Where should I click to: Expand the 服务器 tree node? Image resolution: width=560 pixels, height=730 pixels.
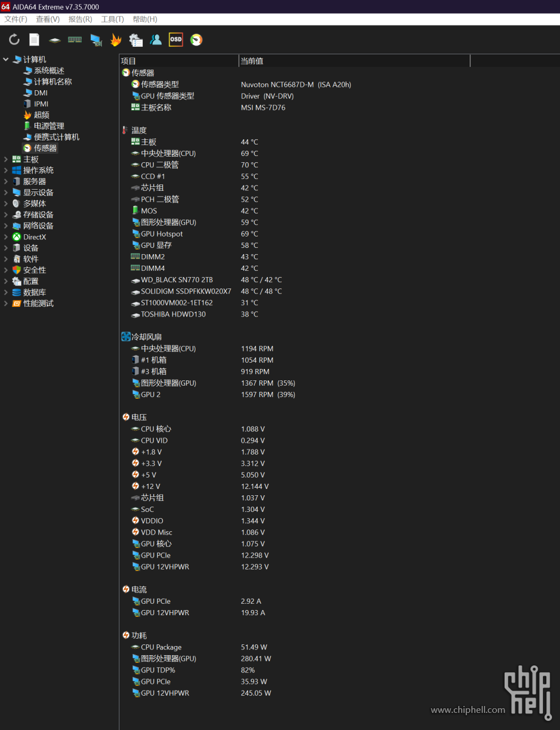point(6,181)
